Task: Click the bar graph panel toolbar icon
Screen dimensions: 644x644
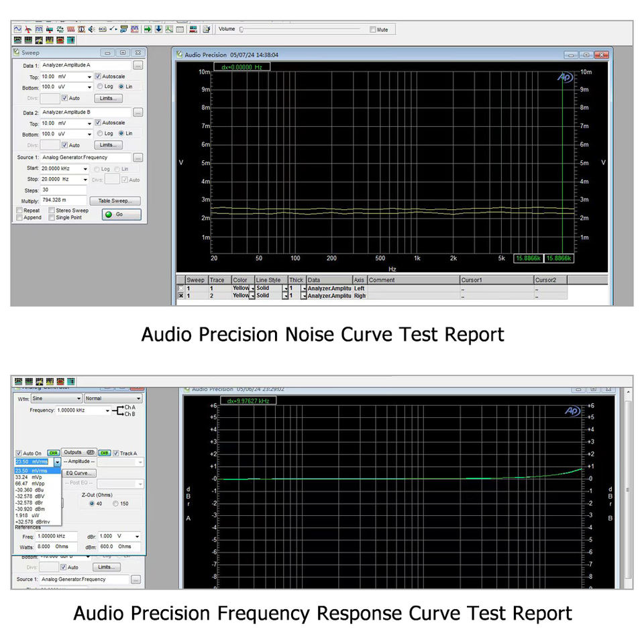Action: tap(193, 29)
